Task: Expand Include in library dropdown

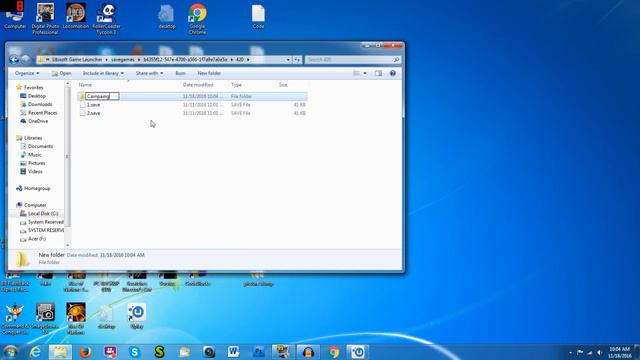Action: click(x=103, y=73)
